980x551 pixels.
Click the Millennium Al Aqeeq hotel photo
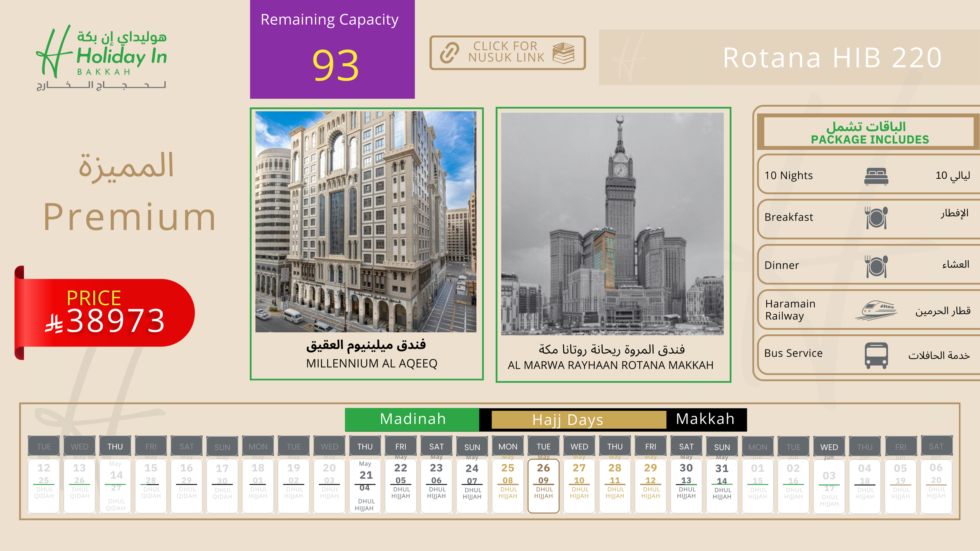pyautogui.click(x=366, y=221)
